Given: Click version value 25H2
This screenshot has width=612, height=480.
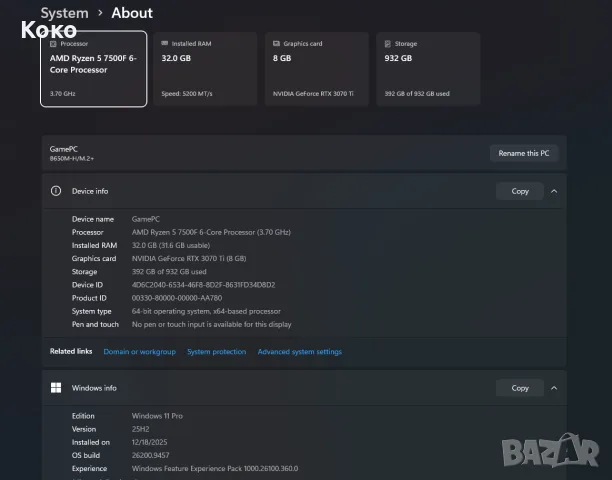Looking at the screenshot, I should pos(141,429).
